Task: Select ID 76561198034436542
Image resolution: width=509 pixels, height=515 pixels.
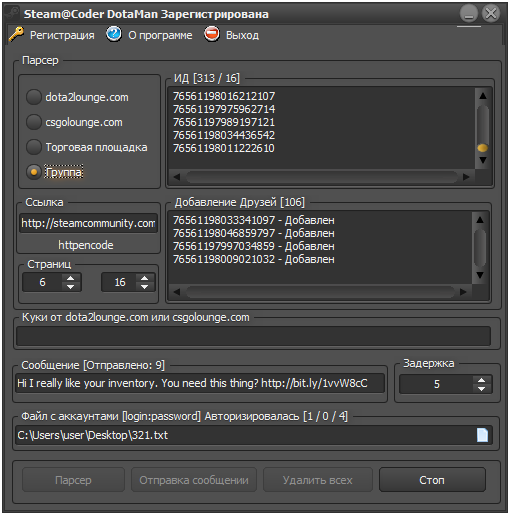Action: tap(224, 135)
